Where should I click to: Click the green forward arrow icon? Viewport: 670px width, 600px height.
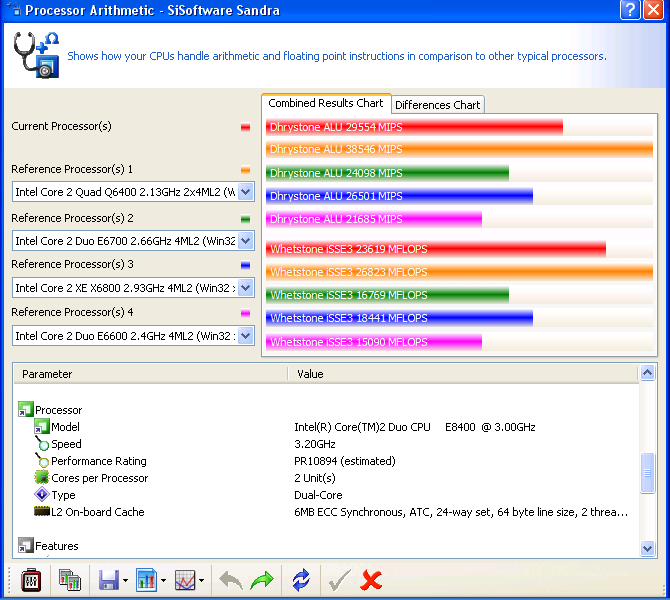(x=262, y=580)
